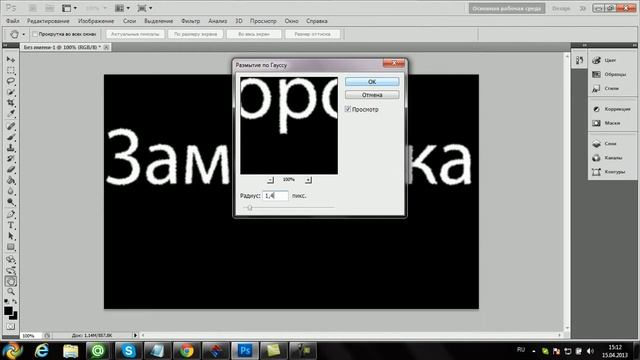The width and height of the screenshot is (640, 360).
Task: Click the Радиус input field
Action: (276, 196)
